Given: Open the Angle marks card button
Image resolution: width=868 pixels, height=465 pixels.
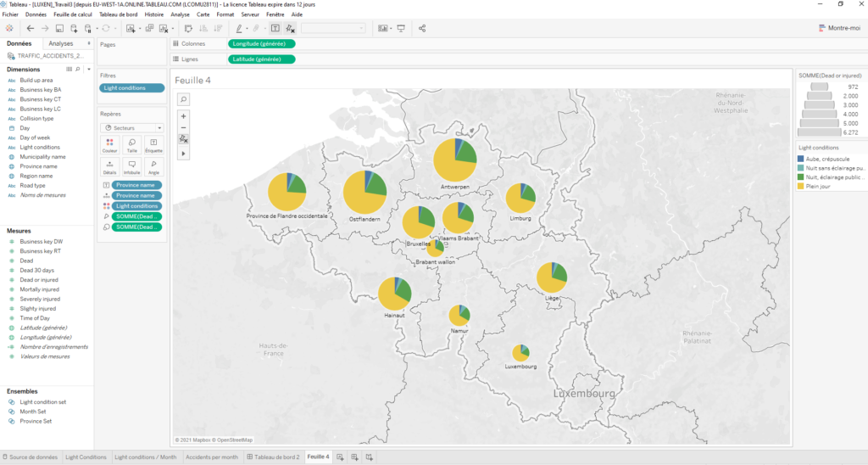Looking at the screenshot, I should (x=154, y=167).
